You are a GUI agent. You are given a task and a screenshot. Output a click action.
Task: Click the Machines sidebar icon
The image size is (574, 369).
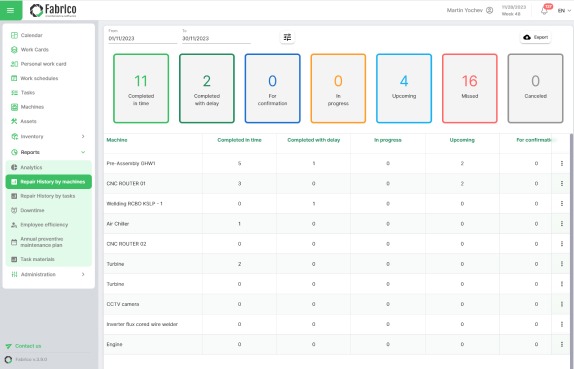tap(14, 107)
